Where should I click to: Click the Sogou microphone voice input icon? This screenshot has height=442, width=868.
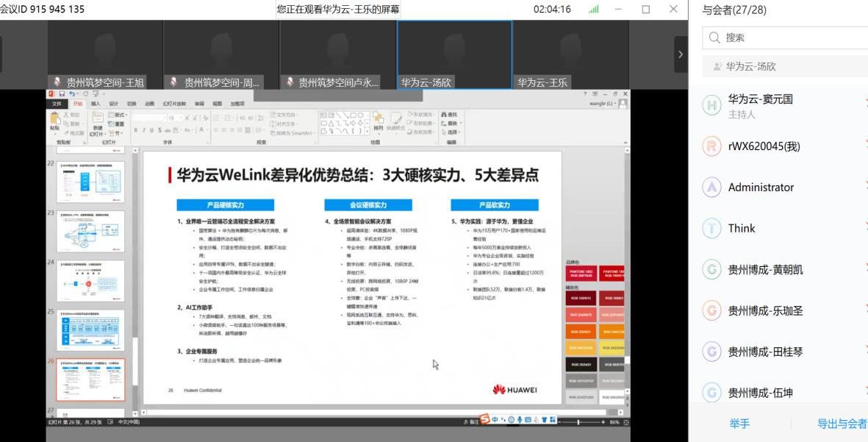tap(520, 420)
